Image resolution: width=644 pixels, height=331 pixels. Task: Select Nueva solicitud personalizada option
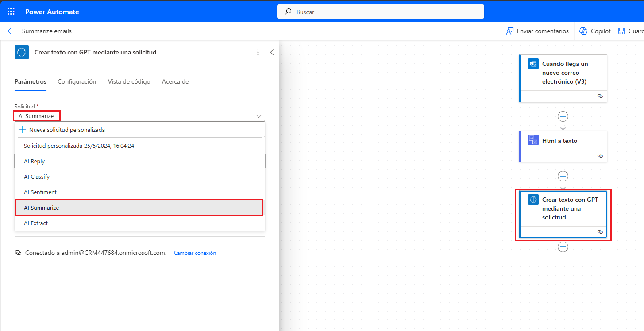(x=140, y=130)
